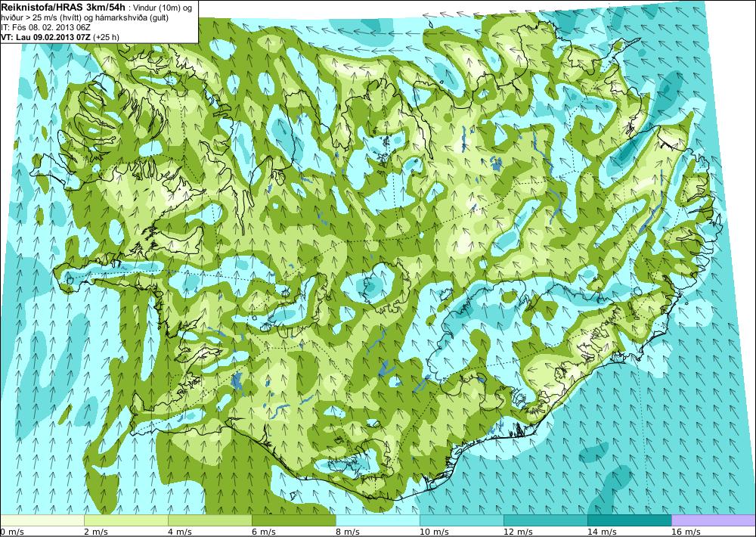Click the "Vindur (10m) og" description text
Image resolution: width=756 pixels, height=537 pixels.
162,8
